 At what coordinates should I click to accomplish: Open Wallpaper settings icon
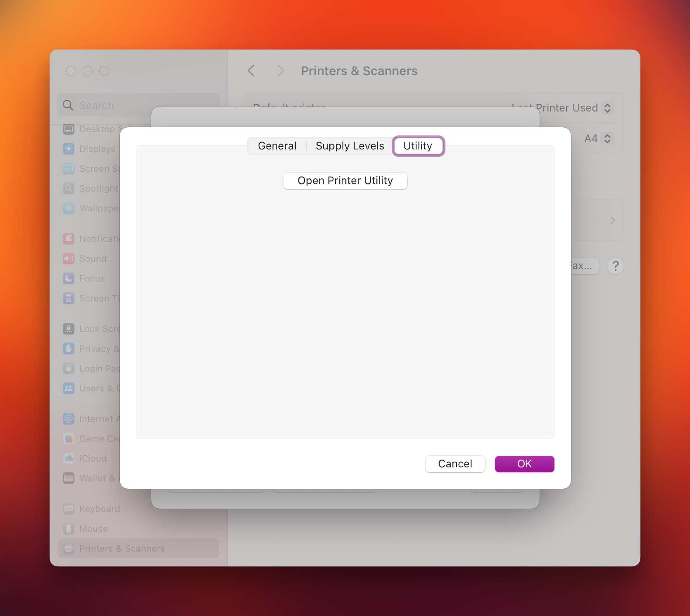[69, 208]
